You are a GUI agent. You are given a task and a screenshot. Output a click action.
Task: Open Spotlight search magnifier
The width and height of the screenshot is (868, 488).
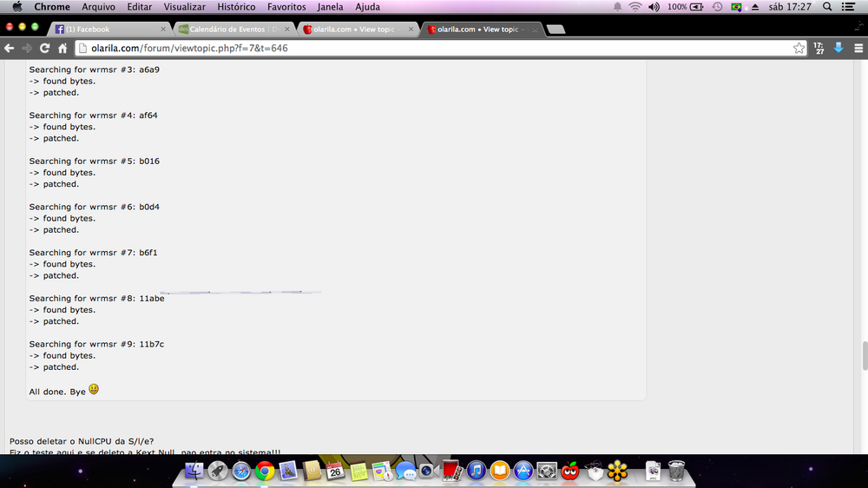point(825,7)
